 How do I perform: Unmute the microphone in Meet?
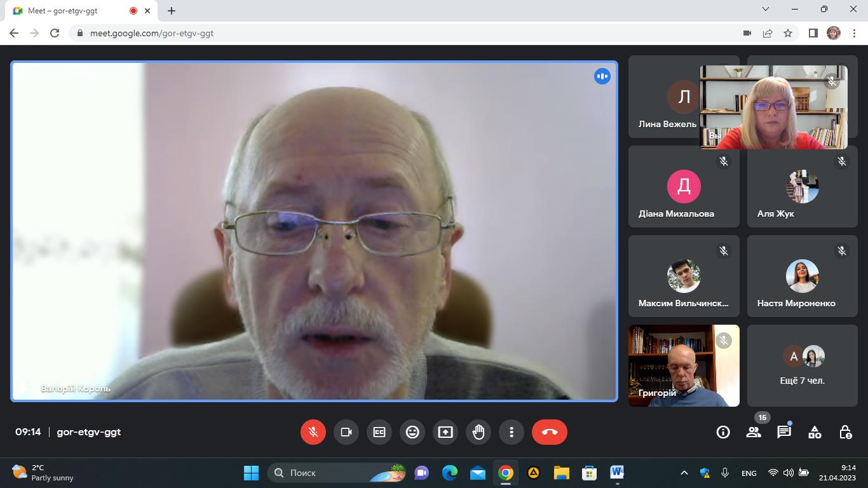point(313,432)
